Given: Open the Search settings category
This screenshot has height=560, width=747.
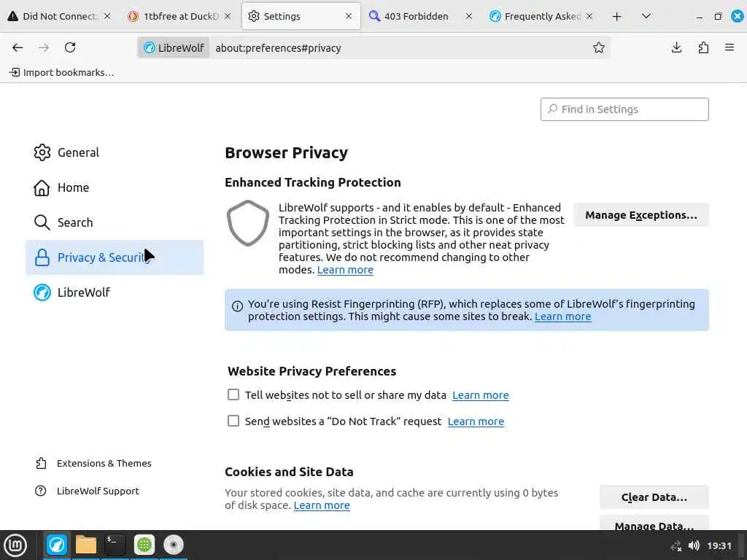Looking at the screenshot, I should (115, 222).
